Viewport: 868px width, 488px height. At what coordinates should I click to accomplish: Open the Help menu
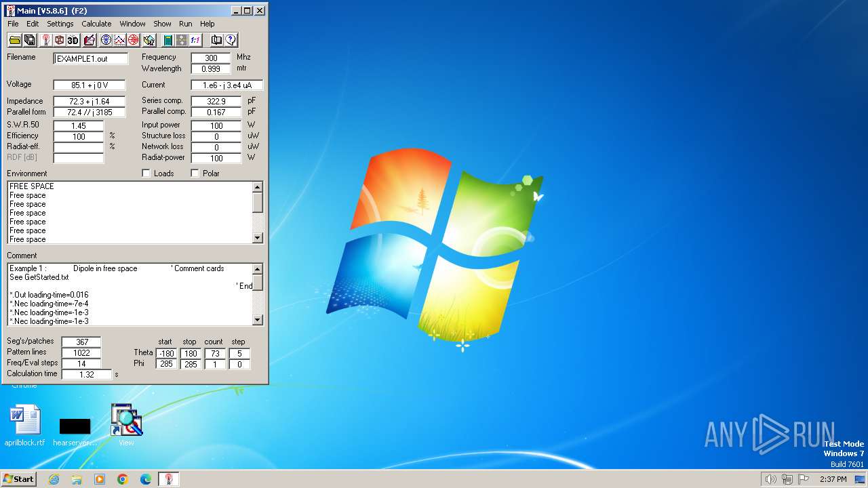click(x=207, y=24)
